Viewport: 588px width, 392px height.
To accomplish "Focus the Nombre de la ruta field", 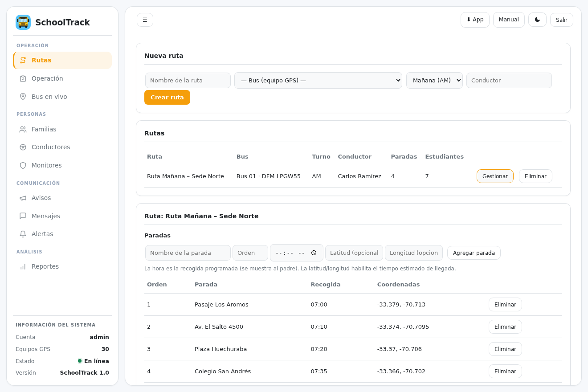I will [x=188, y=81].
